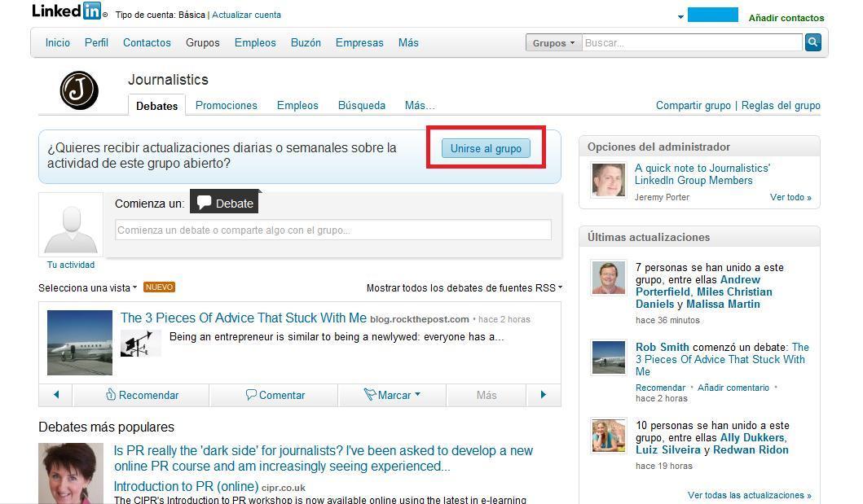Image resolution: width=863 pixels, height=504 pixels.
Task: Click the Recomendar thumbs-up icon
Action: (x=111, y=395)
